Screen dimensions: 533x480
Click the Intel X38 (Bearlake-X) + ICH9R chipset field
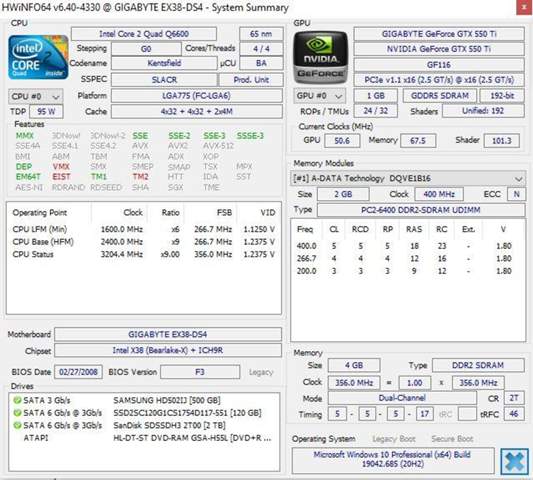tap(168, 350)
